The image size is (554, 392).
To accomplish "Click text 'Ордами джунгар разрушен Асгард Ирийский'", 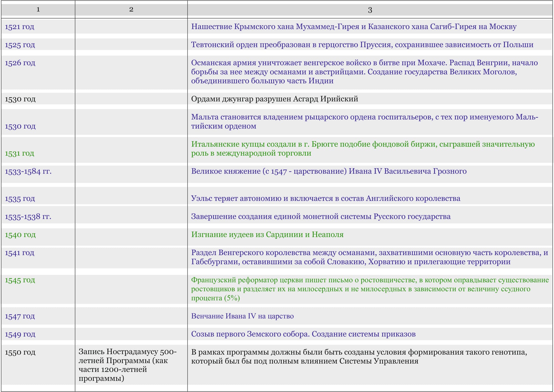I will 275,99.
